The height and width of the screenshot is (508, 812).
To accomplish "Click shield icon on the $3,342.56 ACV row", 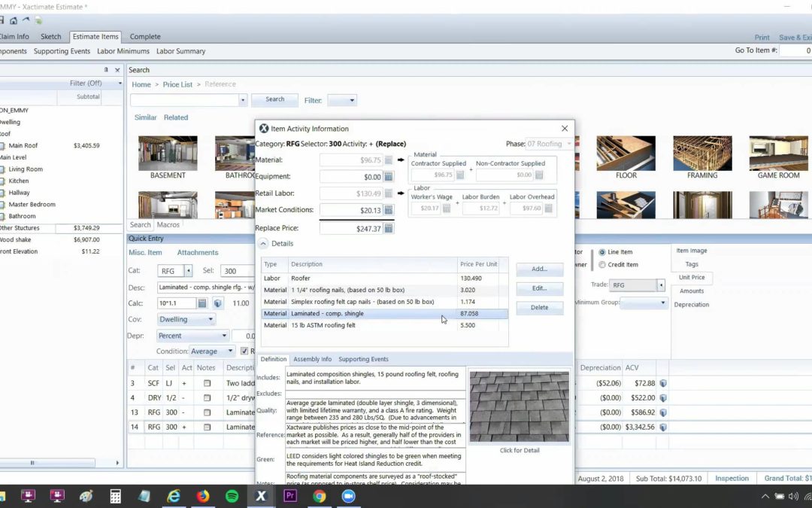I will click(663, 427).
